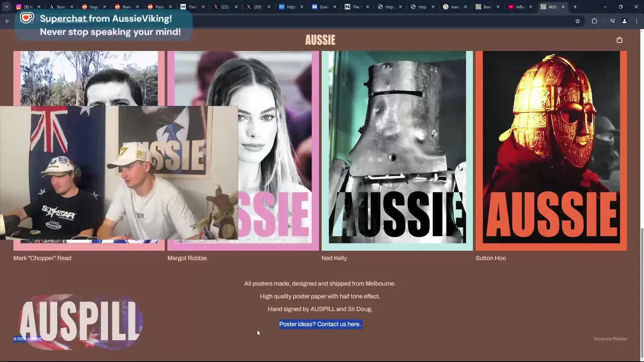Open the Sutton Hoo poster image
Image resolution: width=644 pixels, height=362 pixels.
pyautogui.click(x=551, y=150)
